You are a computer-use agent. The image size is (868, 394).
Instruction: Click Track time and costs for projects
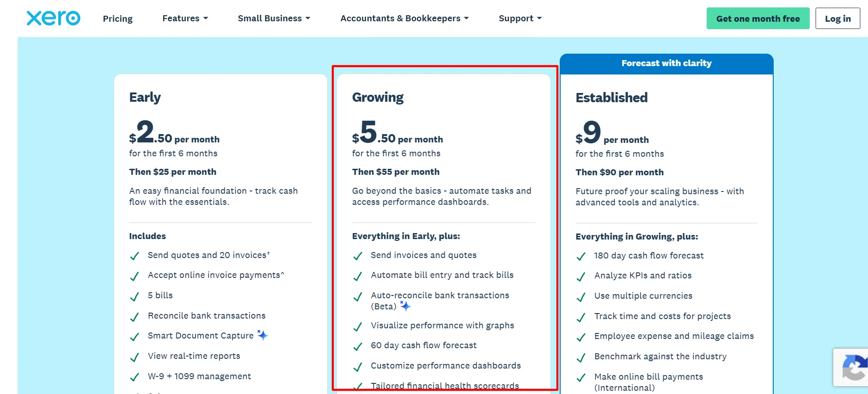pyautogui.click(x=662, y=316)
